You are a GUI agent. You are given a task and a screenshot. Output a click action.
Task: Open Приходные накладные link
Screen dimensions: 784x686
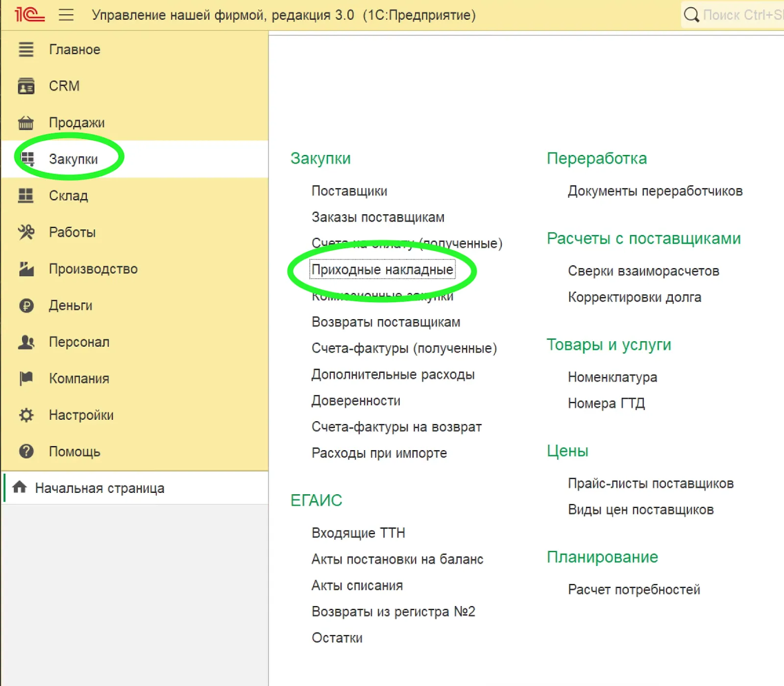(x=382, y=270)
